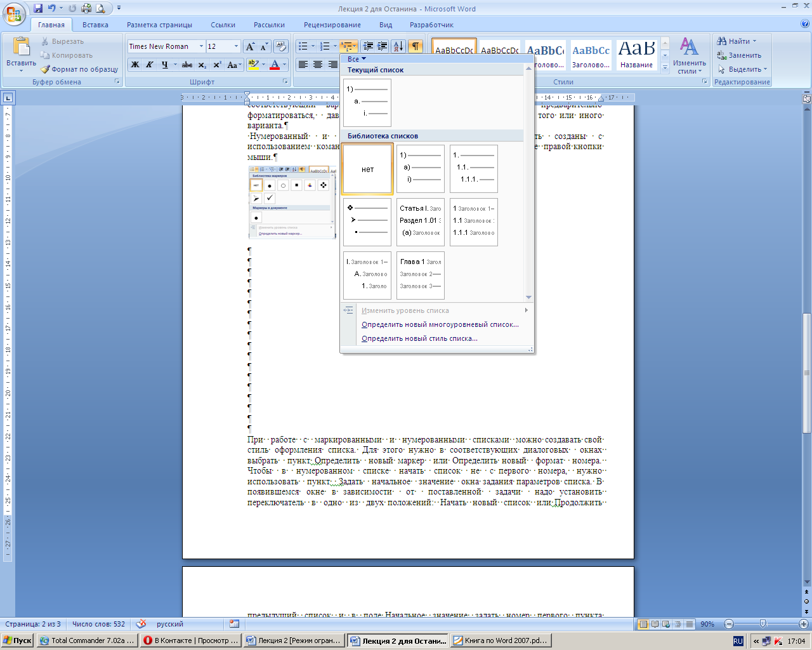
Task: Open the Найти dropdown arrow
Action: point(754,41)
